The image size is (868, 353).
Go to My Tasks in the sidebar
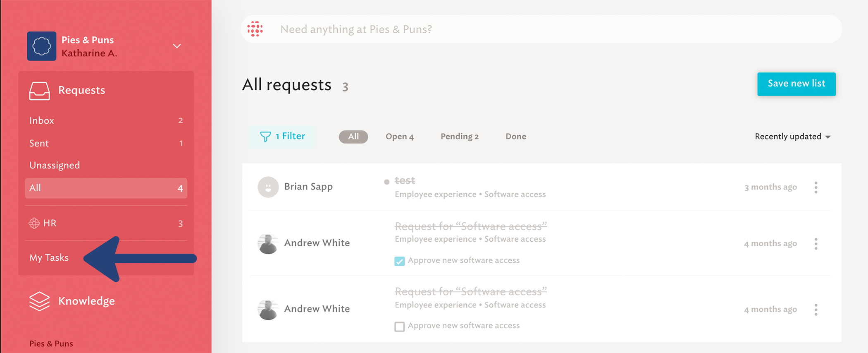click(49, 257)
